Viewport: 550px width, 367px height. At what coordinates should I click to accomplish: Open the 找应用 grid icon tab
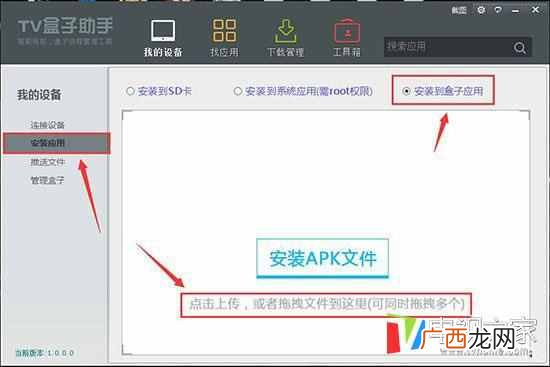point(224,38)
